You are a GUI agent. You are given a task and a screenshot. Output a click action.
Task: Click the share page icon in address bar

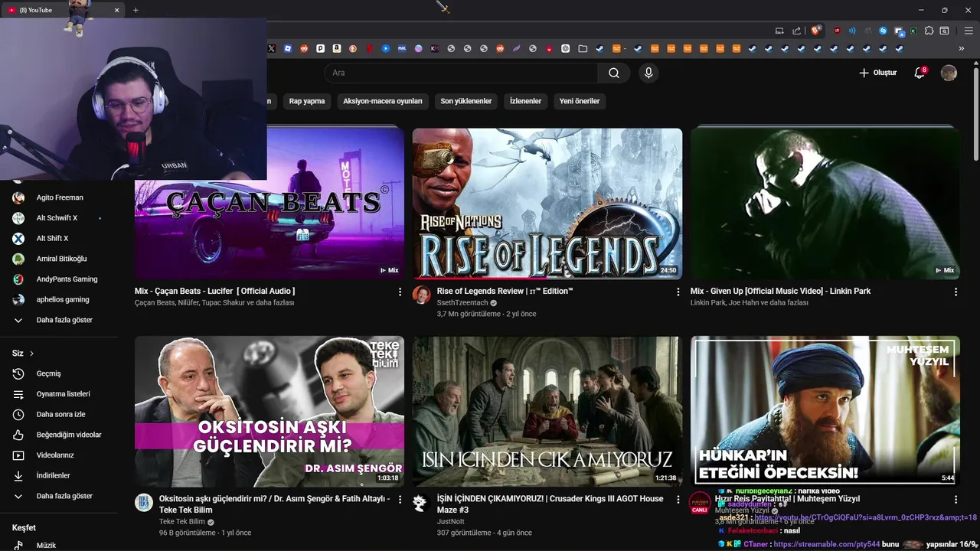tap(796, 31)
